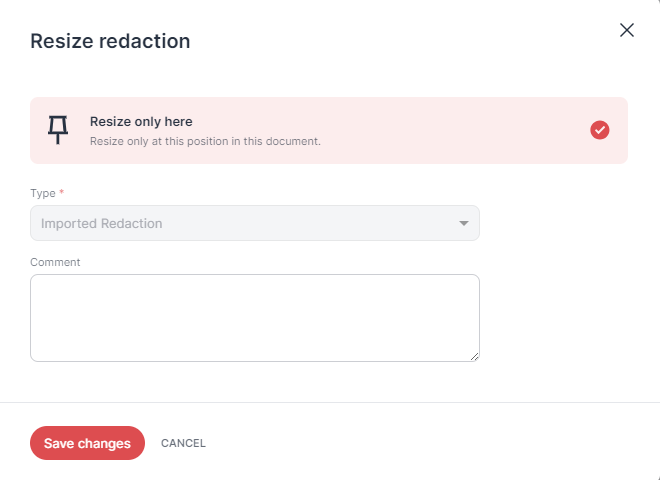Click the X icon at top right
This screenshot has height=480, width=660.
(x=627, y=30)
